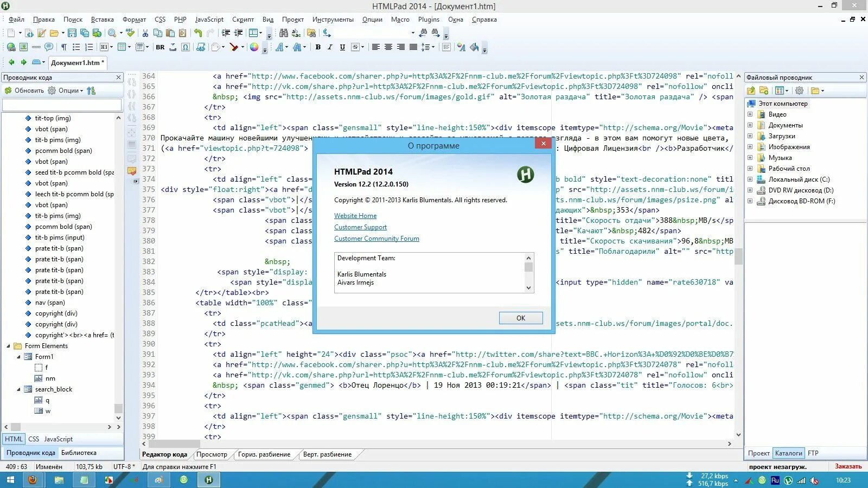Screen dimensions: 868x488
Task: Click the spell check ABC icon
Action: (x=130, y=33)
